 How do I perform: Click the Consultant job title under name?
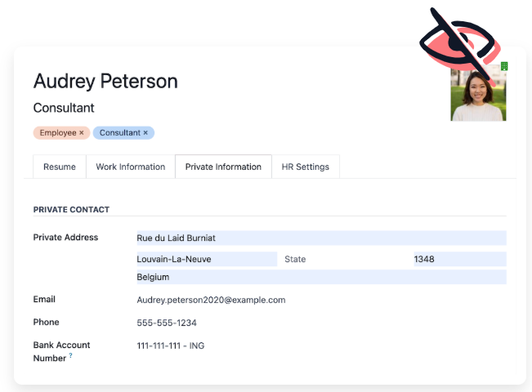[64, 108]
